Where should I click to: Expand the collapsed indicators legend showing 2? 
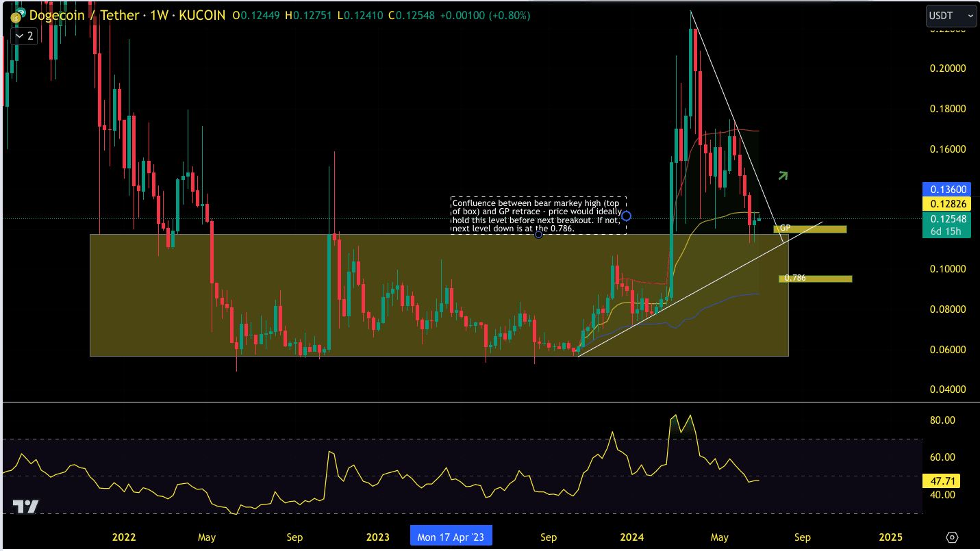click(24, 36)
